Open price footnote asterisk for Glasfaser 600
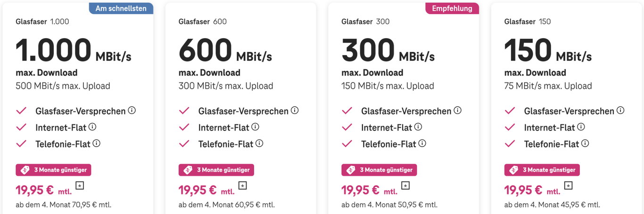 coord(242,186)
